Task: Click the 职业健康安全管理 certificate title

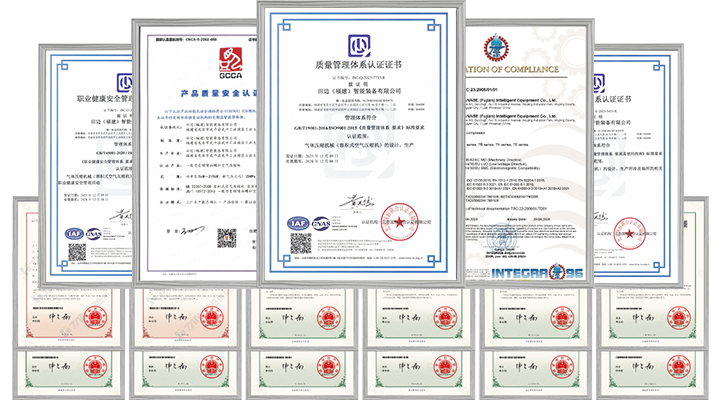Action: click(104, 99)
